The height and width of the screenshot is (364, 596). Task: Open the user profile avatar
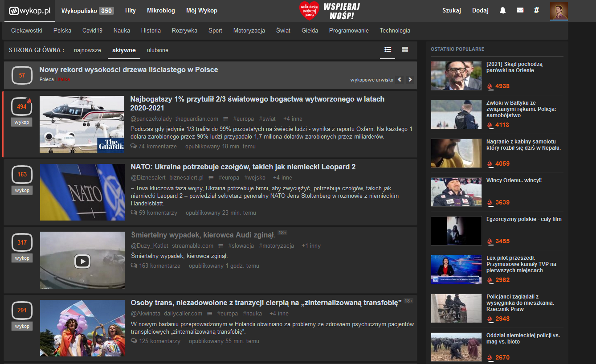pos(559,11)
